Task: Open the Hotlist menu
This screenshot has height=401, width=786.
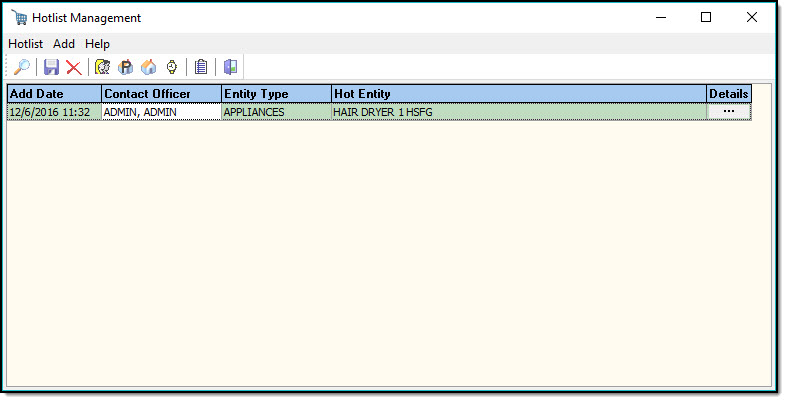Action: coord(25,44)
